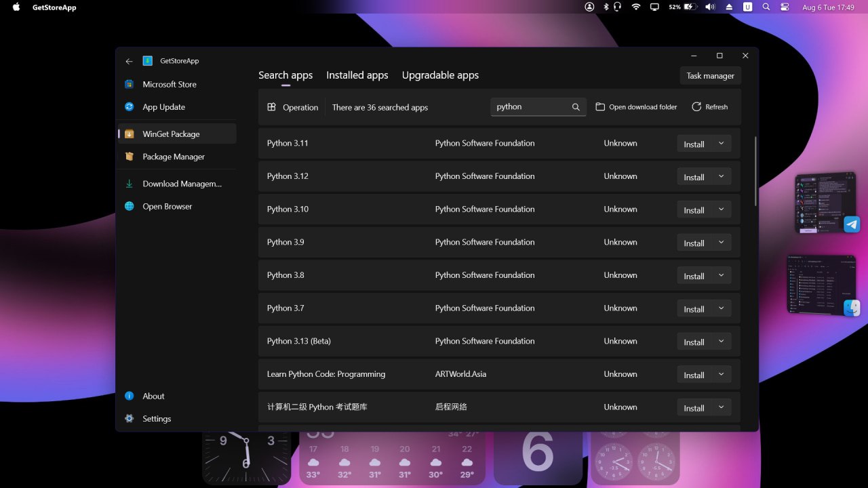Expand install options for 计算机二级 Python 考试题库
The width and height of the screenshot is (868, 488).
tap(721, 407)
